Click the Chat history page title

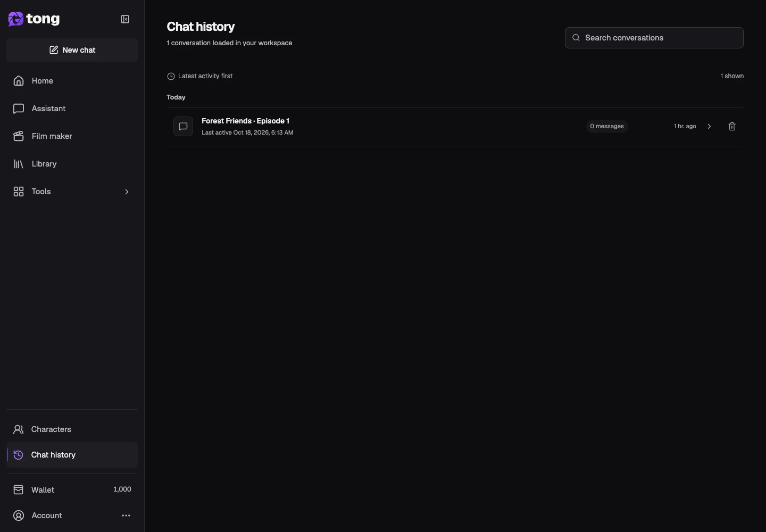(201, 27)
